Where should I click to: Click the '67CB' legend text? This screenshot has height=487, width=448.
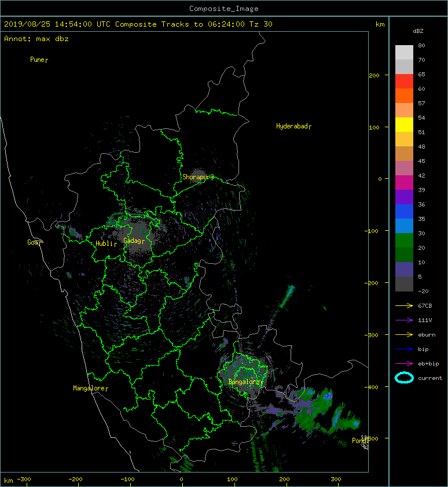[425, 306]
